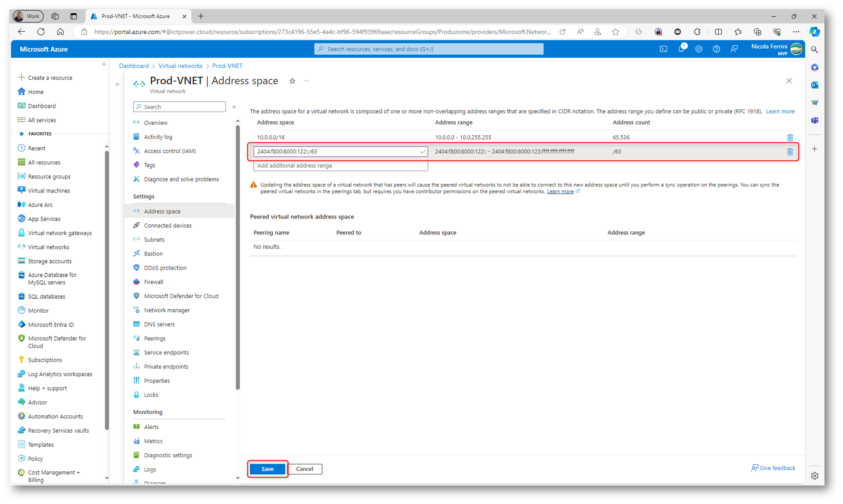Click Azure global search bar
Screen dimensions: 843x504
[x=429, y=49]
